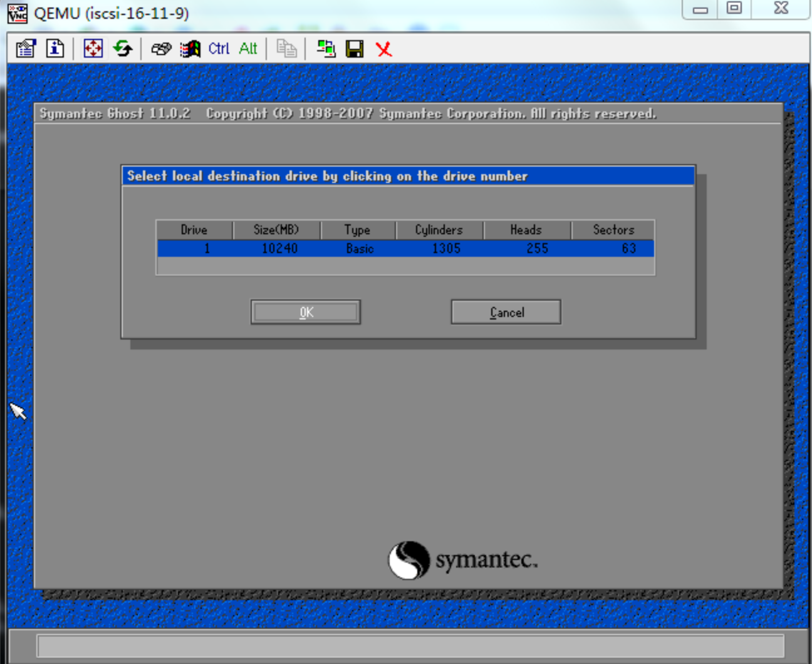Open the VNC connection options icon
Viewport: 812px width, 664px height.
pos(26,48)
